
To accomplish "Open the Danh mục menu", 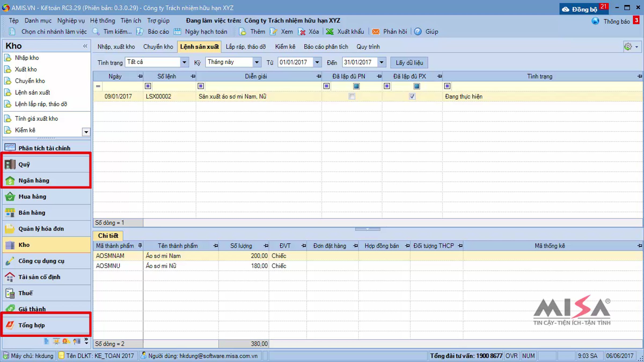I will click(x=38, y=21).
